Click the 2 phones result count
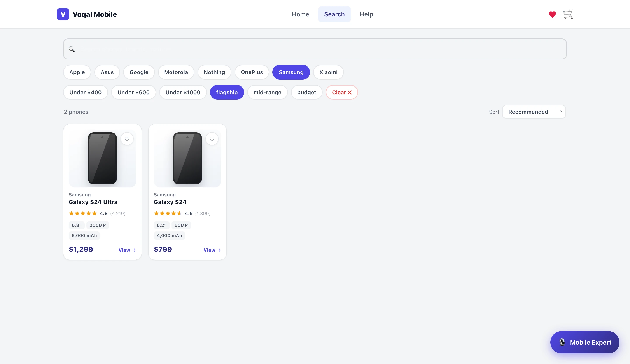The width and height of the screenshot is (630, 364). click(x=76, y=112)
